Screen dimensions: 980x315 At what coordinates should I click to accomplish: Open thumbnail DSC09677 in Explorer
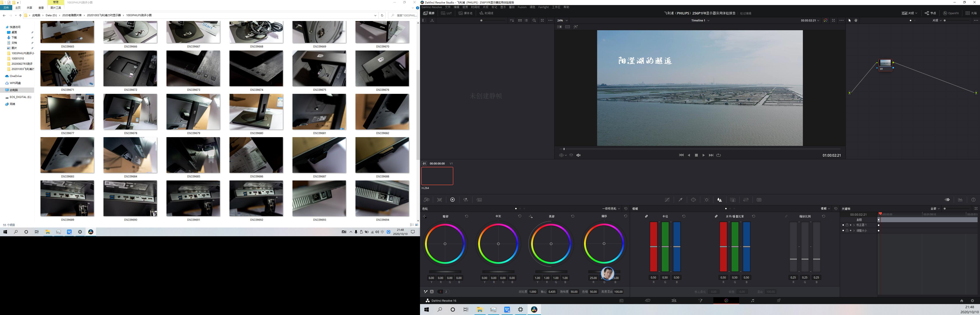coord(67,112)
